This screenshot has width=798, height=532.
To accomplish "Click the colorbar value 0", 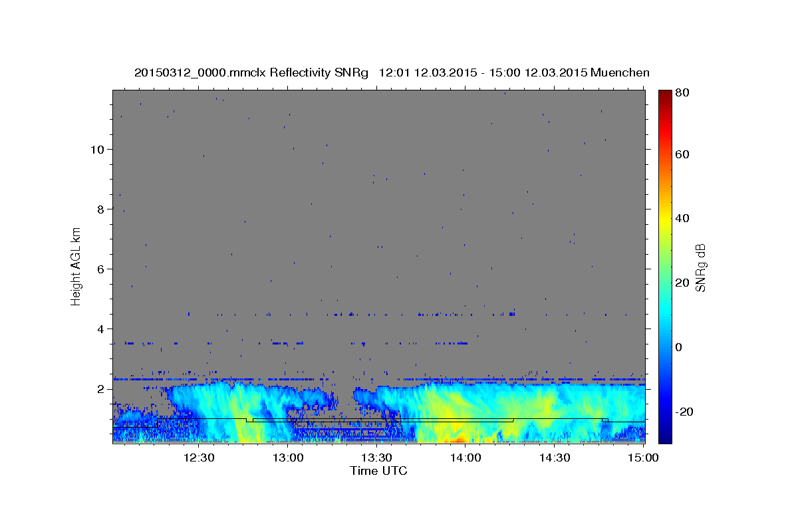I will pyautogui.click(x=678, y=347).
